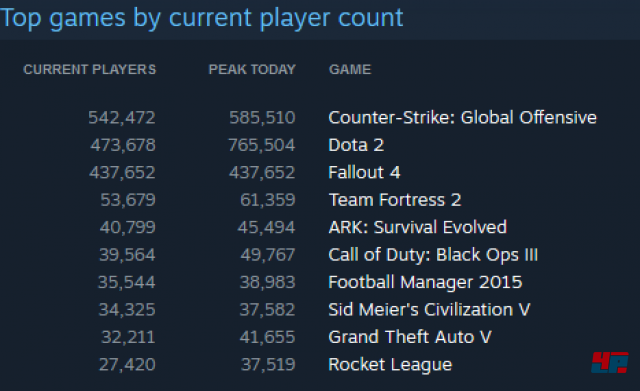Screen dimensions: 640x391
Task: Open the Dota 2 game link
Action: tap(356, 145)
